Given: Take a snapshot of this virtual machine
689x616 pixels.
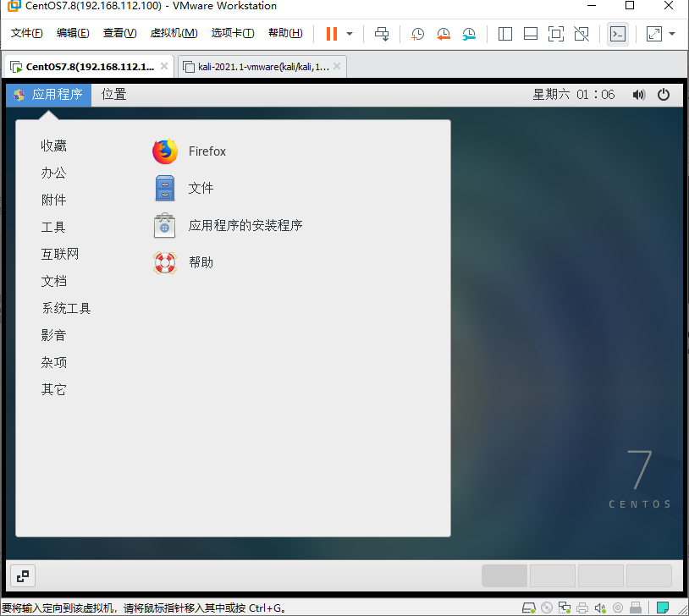Looking at the screenshot, I should 417,34.
